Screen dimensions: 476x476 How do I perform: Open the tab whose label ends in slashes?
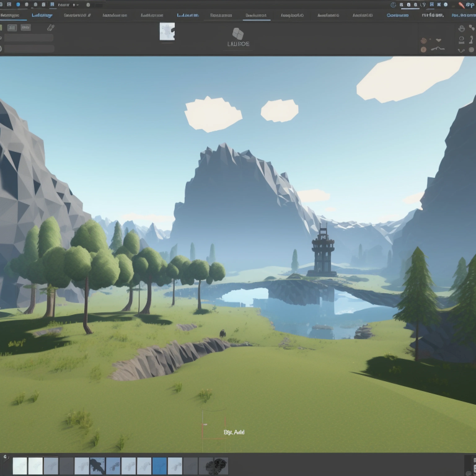click(77, 15)
